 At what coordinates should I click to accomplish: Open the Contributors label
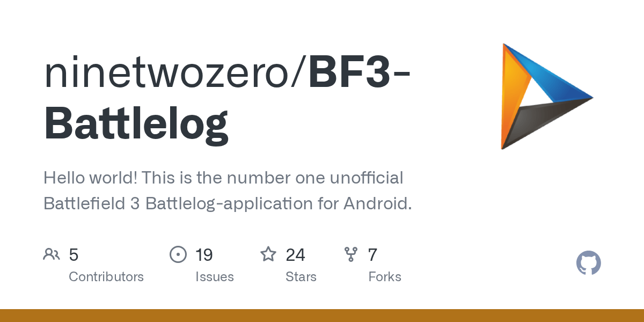[x=106, y=277]
